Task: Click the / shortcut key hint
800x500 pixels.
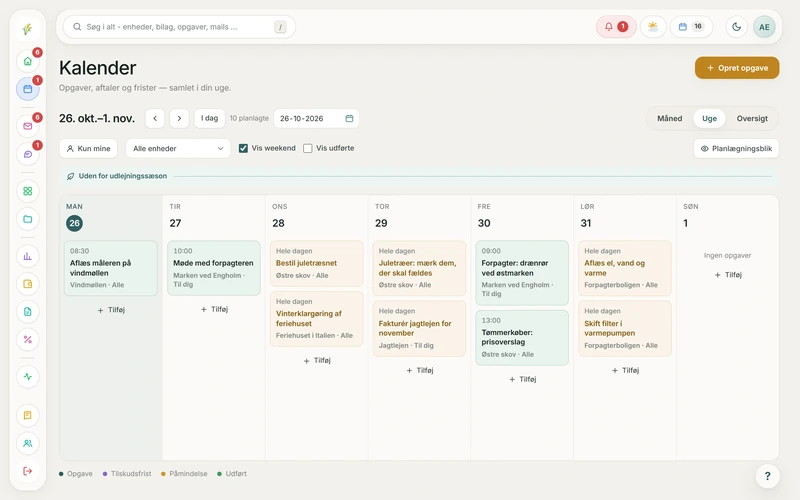Action: pyautogui.click(x=280, y=27)
